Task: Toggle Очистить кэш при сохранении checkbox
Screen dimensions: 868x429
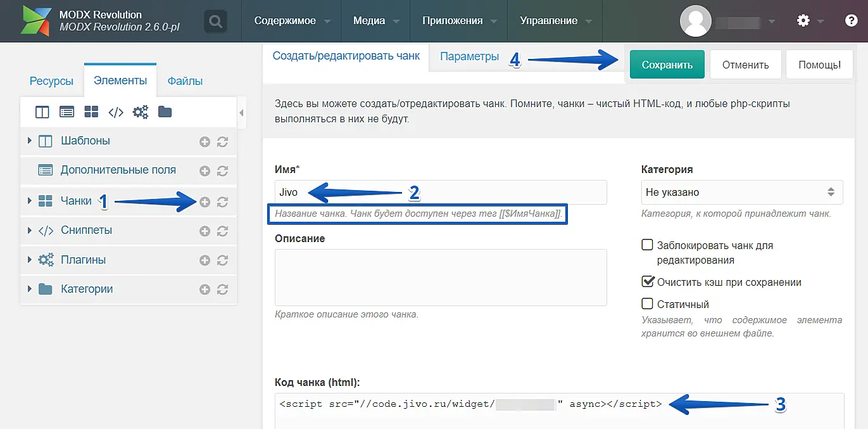Action: 647,282
